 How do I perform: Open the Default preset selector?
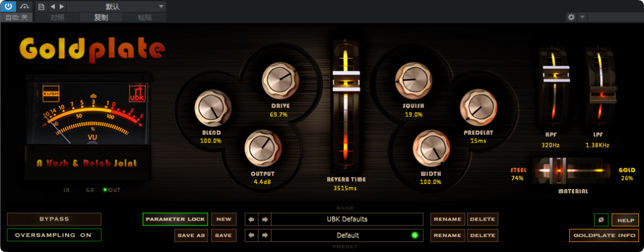pos(347,235)
